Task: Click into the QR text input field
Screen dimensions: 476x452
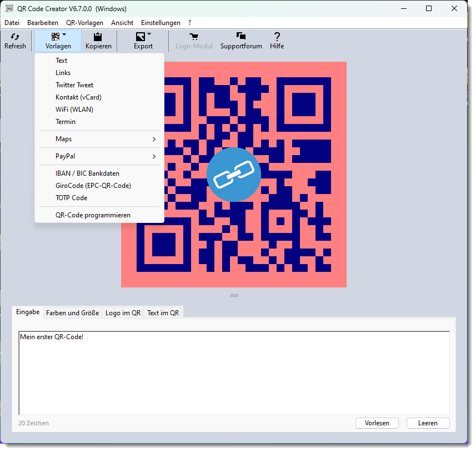Action: [x=234, y=373]
